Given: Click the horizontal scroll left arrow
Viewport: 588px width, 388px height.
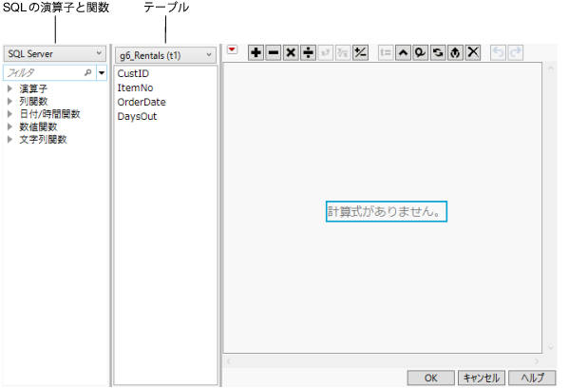Looking at the screenshot, I should click(x=229, y=361).
